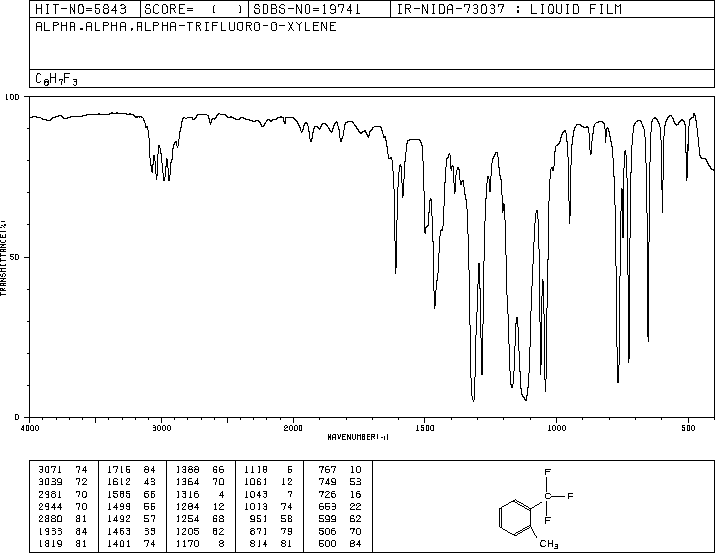This screenshot has height=553, width=715.
Task: Click transmittance 43 beside peak 1612
Action: pyautogui.click(x=150, y=481)
